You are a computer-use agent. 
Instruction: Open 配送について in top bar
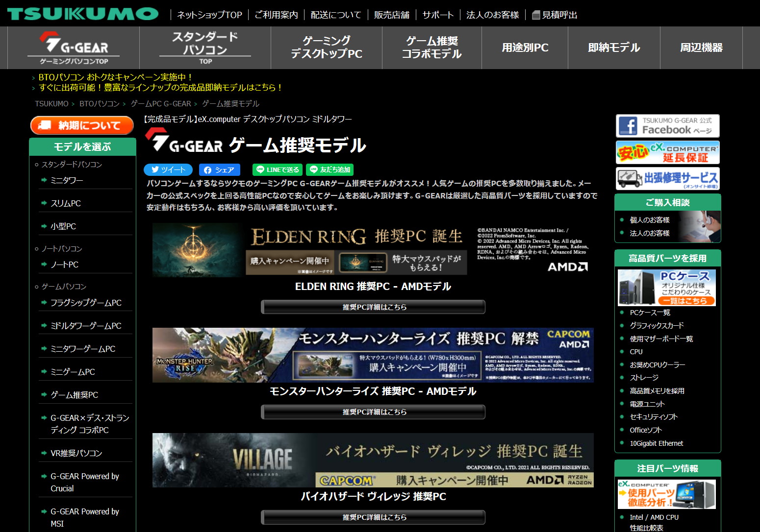(336, 15)
